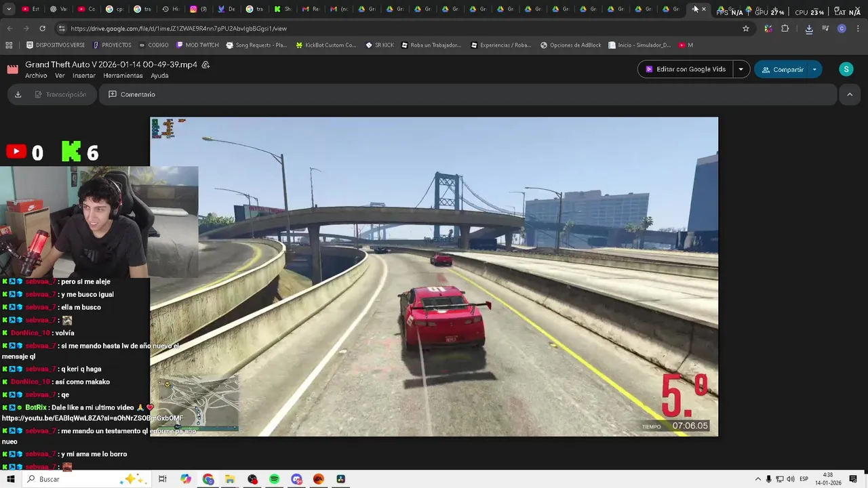Open the PROYECTOS bookmark folder
Viewport: 868px width, 488px height.
pyautogui.click(x=112, y=45)
